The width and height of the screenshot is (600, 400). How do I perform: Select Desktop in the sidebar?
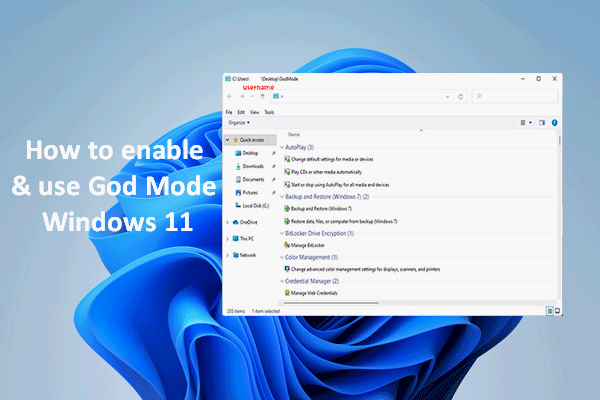tap(250, 153)
